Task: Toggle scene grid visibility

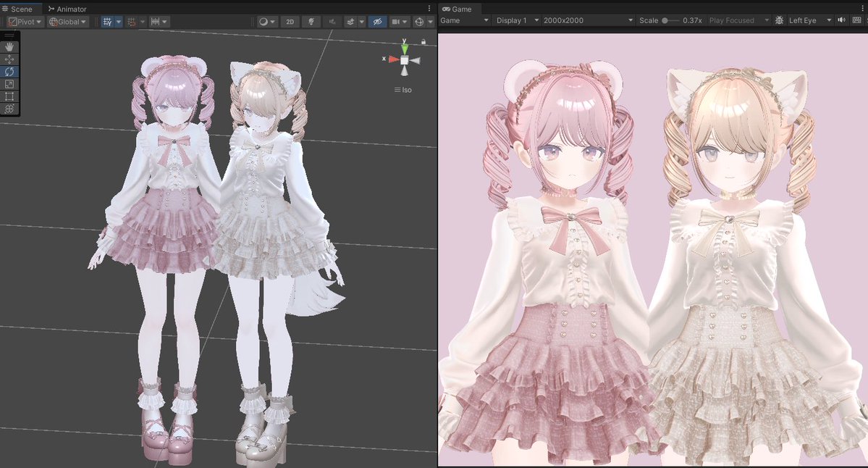Action: tap(107, 22)
